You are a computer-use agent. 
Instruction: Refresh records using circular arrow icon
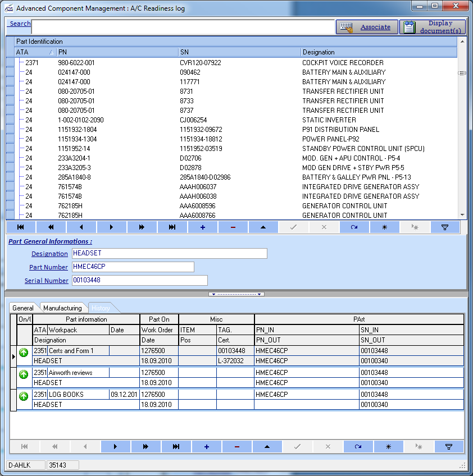pyautogui.click(x=354, y=227)
